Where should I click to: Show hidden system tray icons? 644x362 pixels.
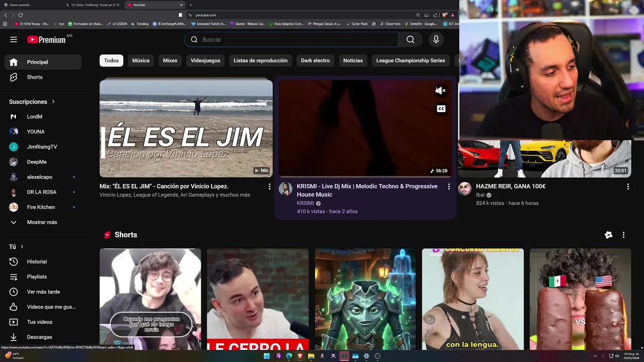(595, 356)
